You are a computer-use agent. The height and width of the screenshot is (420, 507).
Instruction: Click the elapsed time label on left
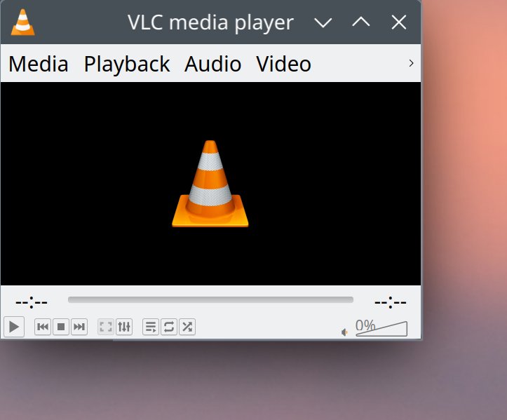31,302
